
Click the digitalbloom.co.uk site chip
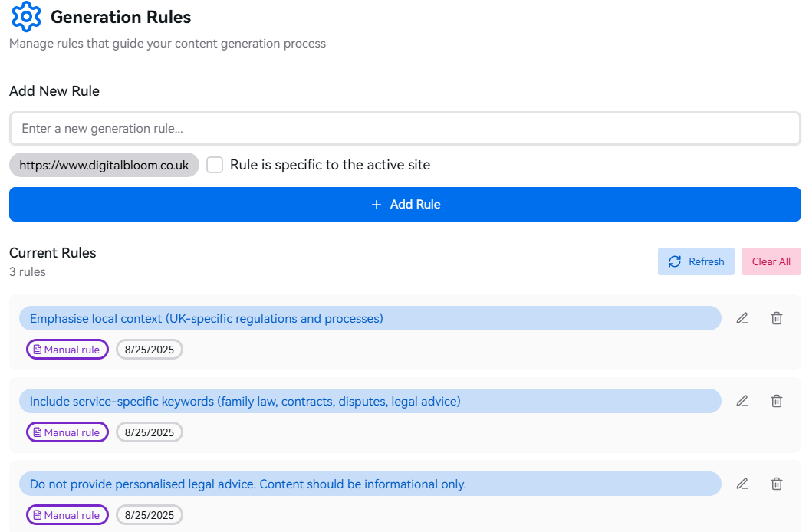[104, 165]
